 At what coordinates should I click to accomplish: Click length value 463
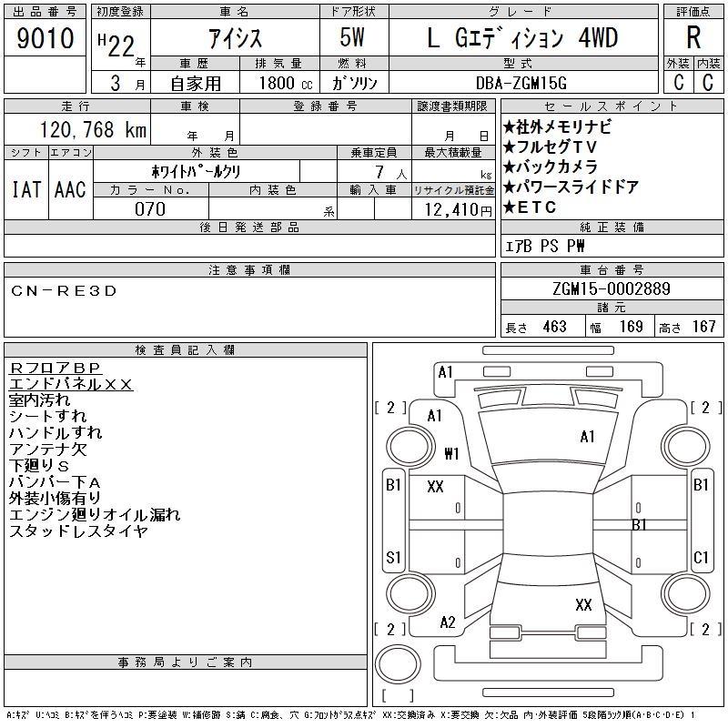tap(555, 327)
